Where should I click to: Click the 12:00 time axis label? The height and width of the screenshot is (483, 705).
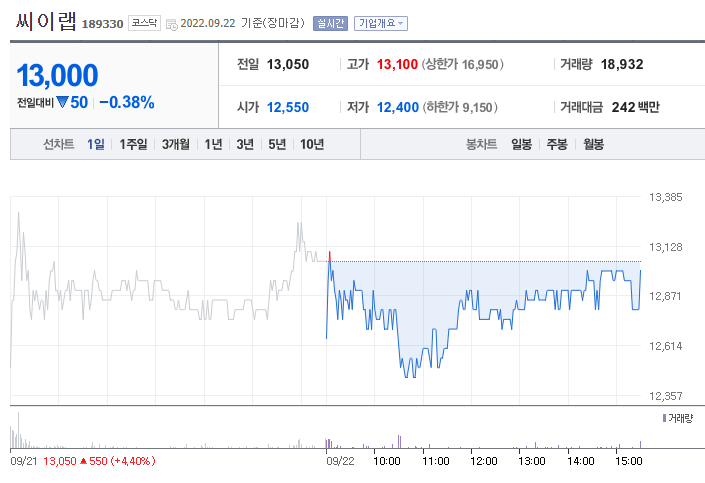coord(484,461)
